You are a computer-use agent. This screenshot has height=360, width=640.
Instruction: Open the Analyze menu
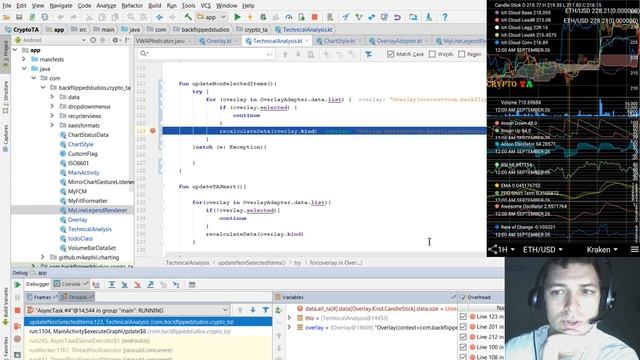(106, 6)
